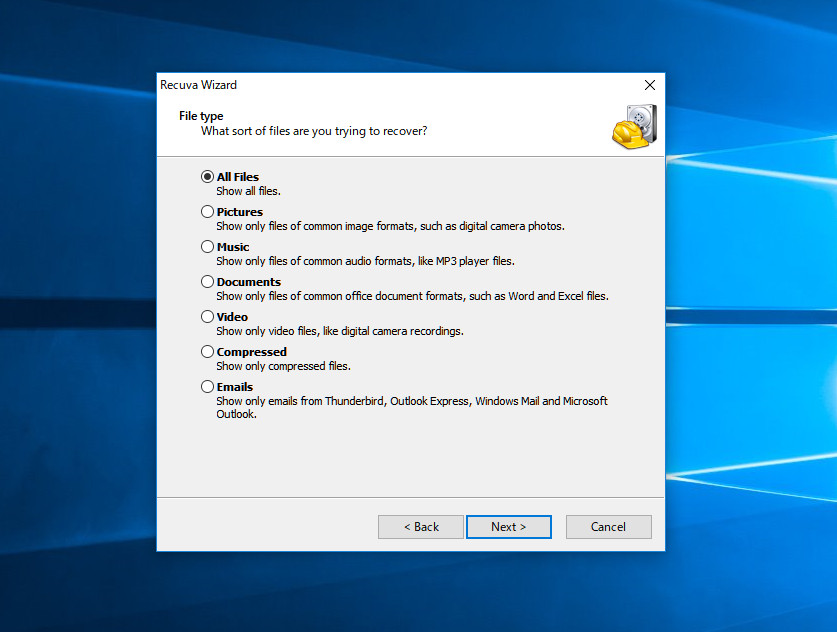The height and width of the screenshot is (632, 837).
Task: Click the Thunderbird and Outlook emails description
Action: tap(411, 407)
